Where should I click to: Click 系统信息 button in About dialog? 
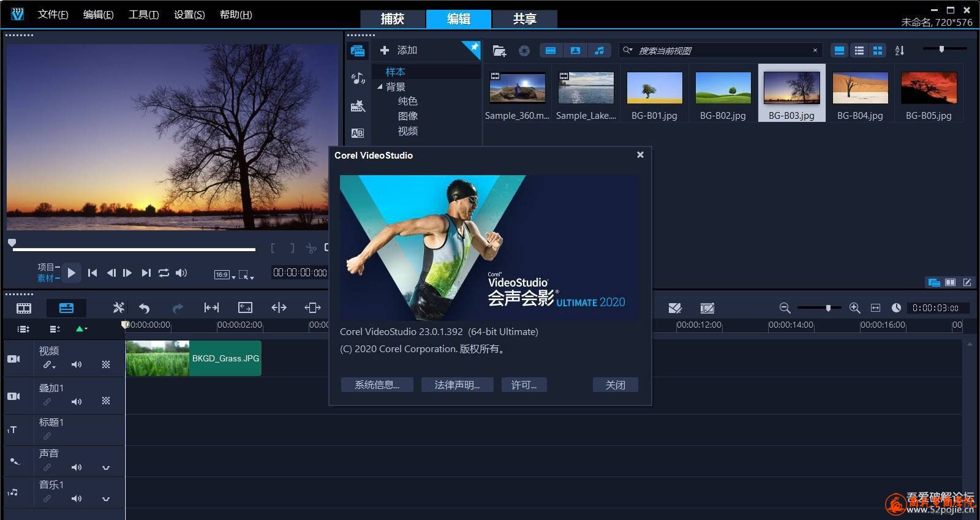(377, 385)
